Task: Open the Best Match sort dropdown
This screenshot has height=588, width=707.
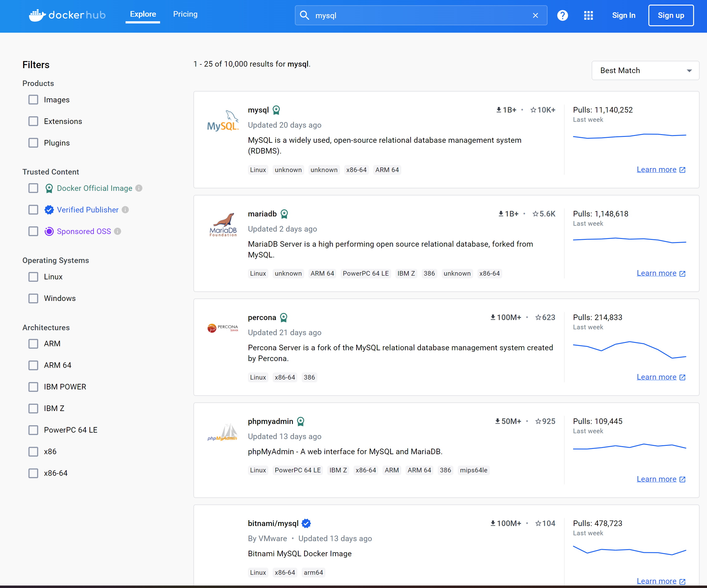Action: [x=645, y=70]
